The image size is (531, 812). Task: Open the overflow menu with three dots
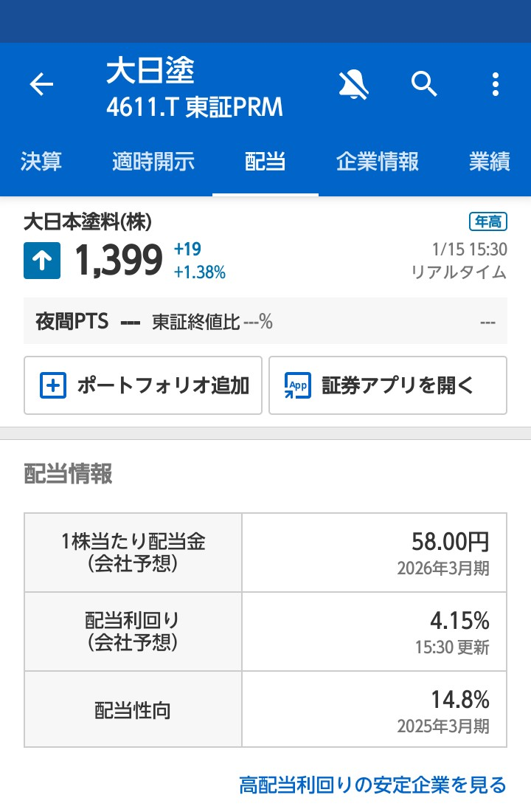(496, 84)
